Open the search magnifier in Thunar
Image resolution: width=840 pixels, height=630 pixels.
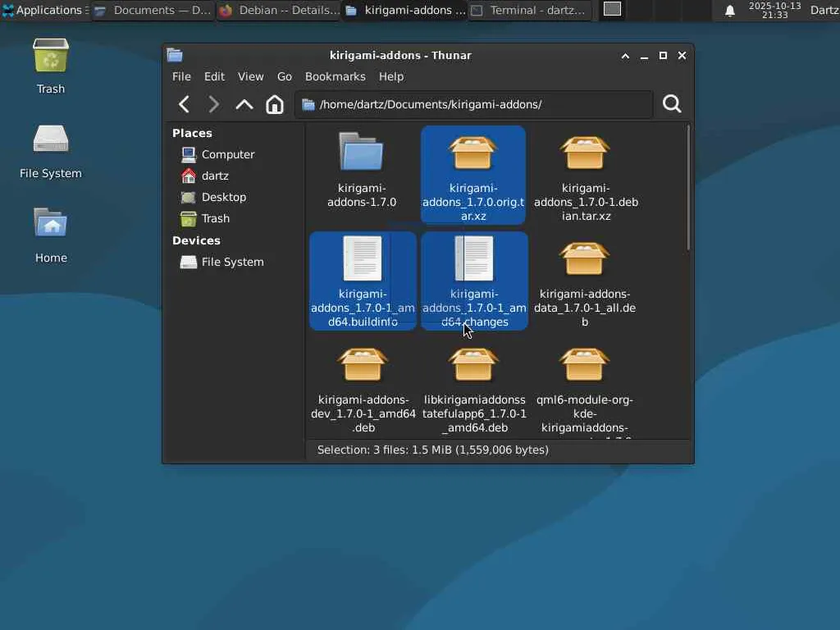point(672,103)
